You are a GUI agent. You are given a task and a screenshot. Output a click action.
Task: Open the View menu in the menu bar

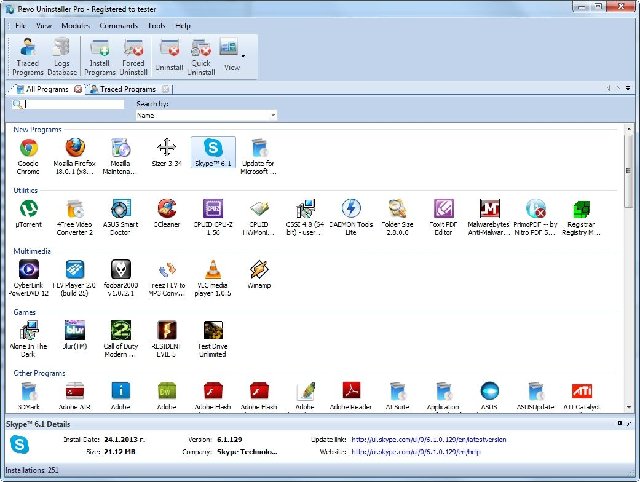[x=44, y=26]
